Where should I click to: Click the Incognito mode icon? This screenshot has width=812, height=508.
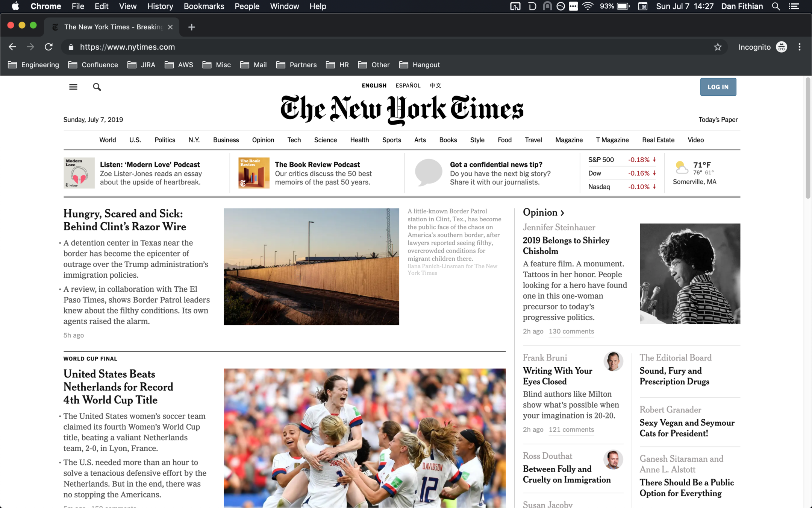pyautogui.click(x=782, y=47)
